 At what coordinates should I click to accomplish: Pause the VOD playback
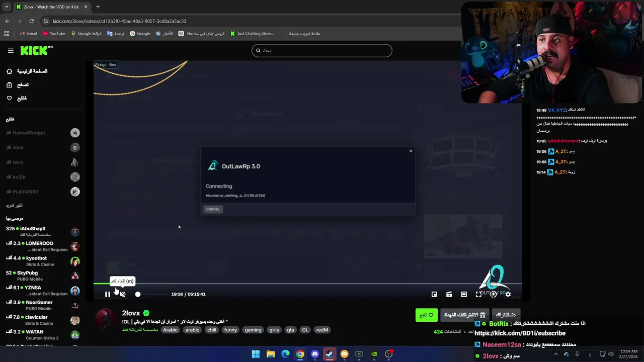(x=107, y=294)
